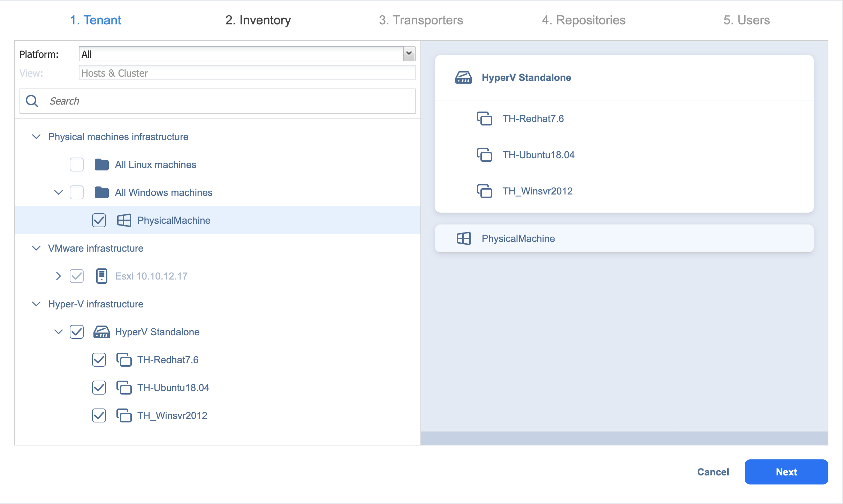Open the Hosts & Cluster view field
843x504 pixels.
[x=247, y=73]
